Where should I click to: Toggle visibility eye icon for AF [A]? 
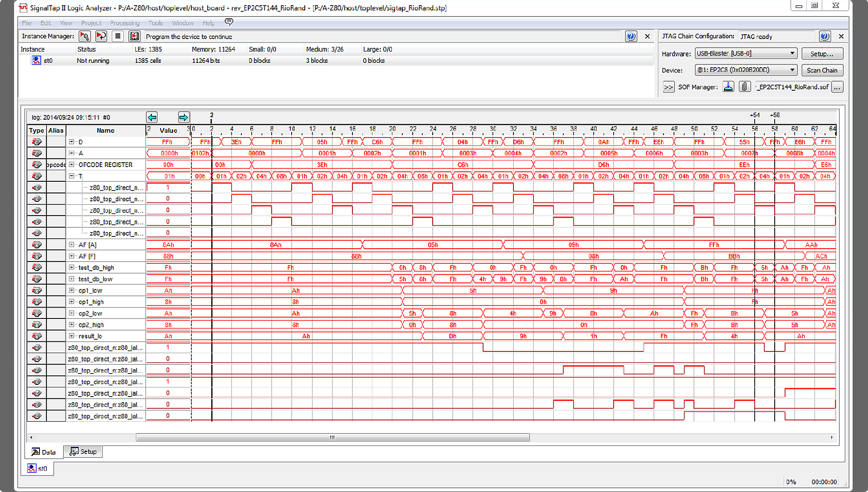coord(36,245)
